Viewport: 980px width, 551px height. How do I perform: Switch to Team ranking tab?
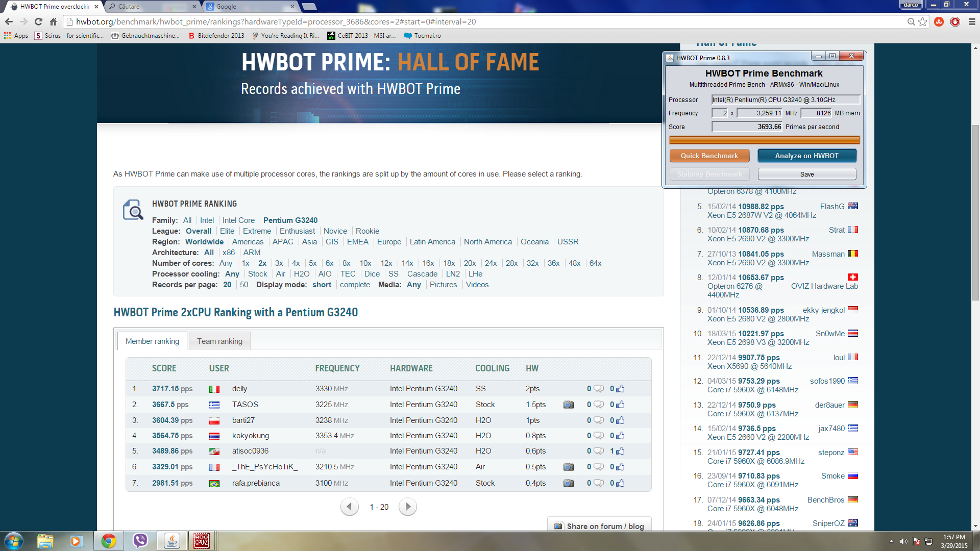coord(219,341)
